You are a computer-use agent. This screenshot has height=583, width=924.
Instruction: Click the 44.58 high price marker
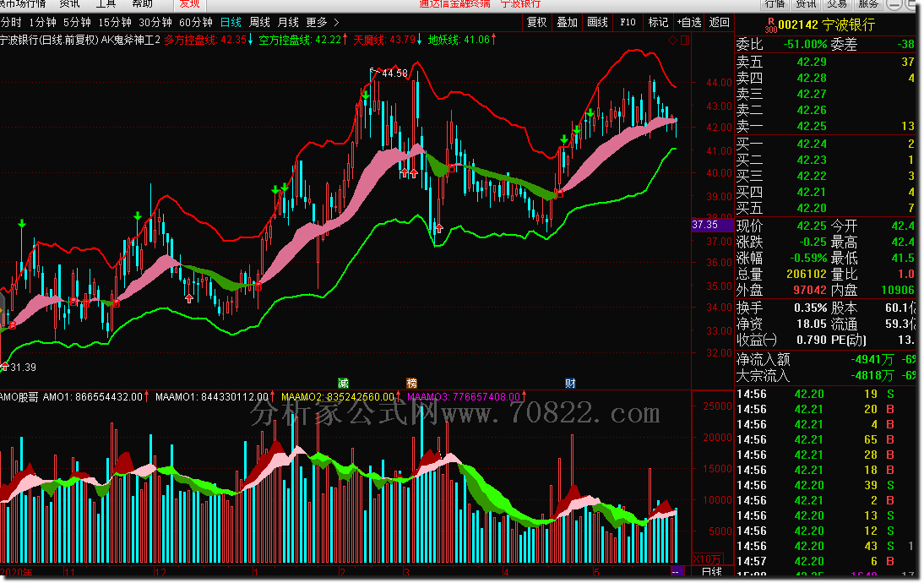pyautogui.click(x=394, y=74)
